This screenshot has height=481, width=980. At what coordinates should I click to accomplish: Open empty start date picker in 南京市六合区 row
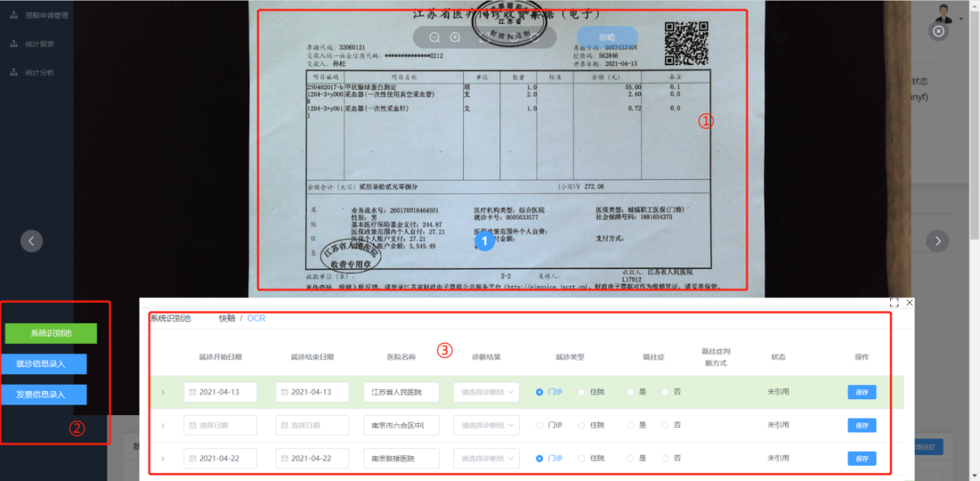[220, 426]
